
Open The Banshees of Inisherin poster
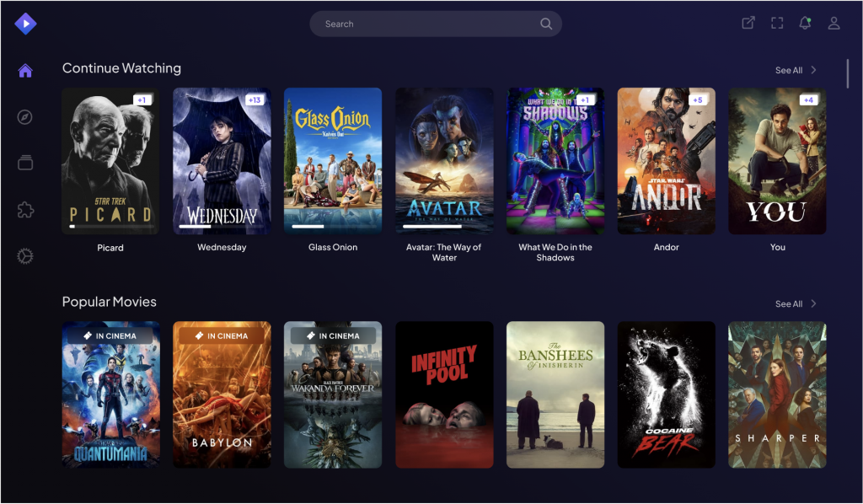(555, 394)
